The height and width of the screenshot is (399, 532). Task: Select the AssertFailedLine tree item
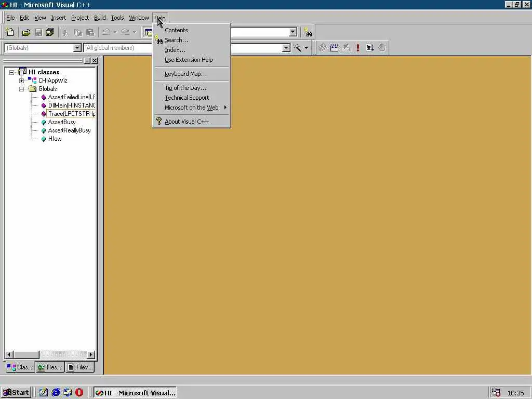(x=71, y=97)
